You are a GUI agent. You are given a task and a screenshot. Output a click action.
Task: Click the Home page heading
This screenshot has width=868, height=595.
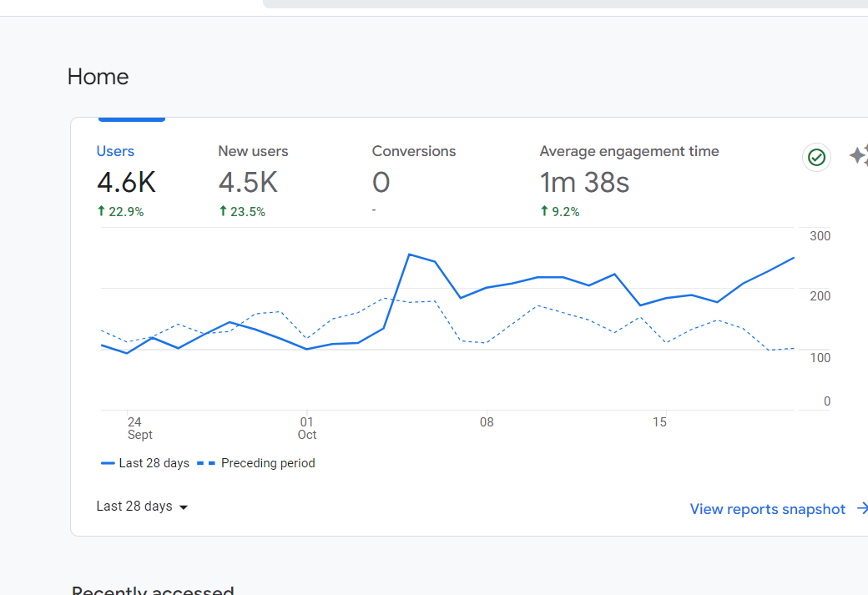(98, 77)
